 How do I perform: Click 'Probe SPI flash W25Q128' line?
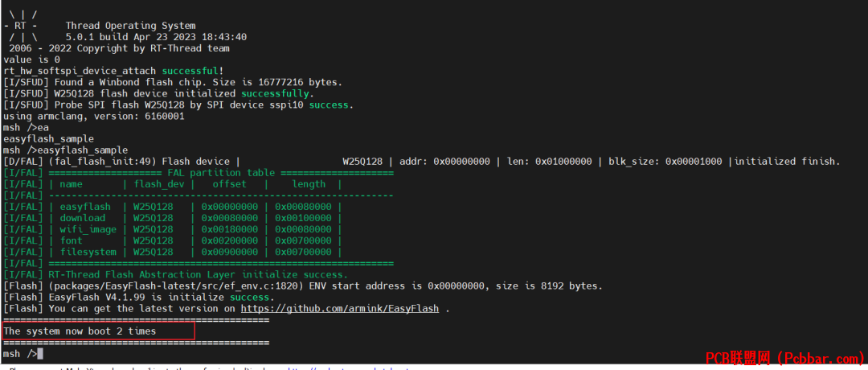pos(178,105)
